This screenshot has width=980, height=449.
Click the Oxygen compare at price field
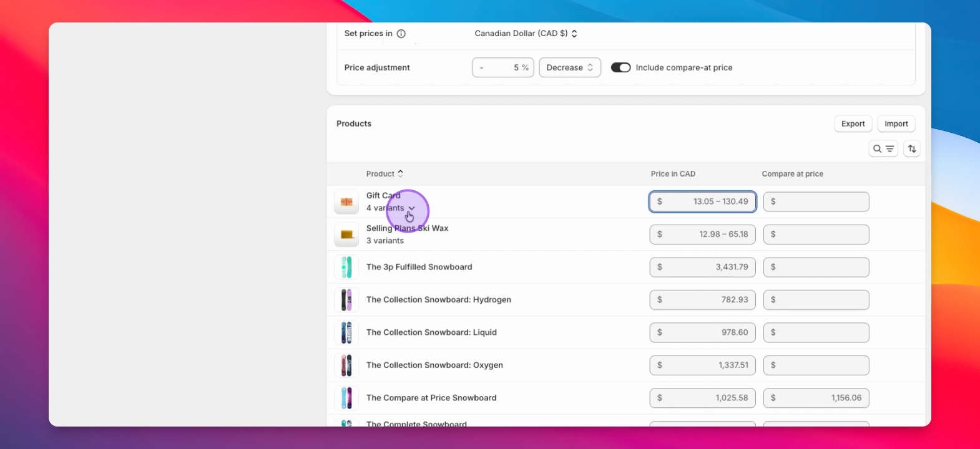[816, 365]
